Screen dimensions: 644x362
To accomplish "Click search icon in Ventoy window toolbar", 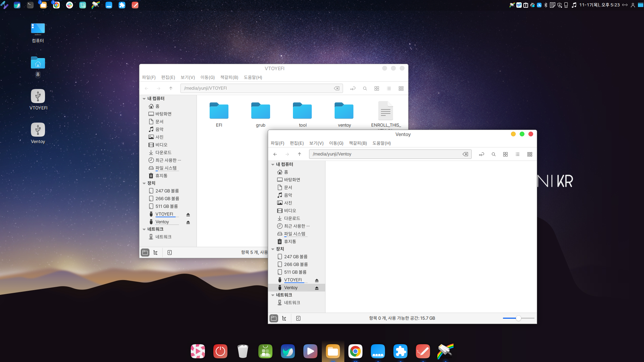I will pos(493,154).
